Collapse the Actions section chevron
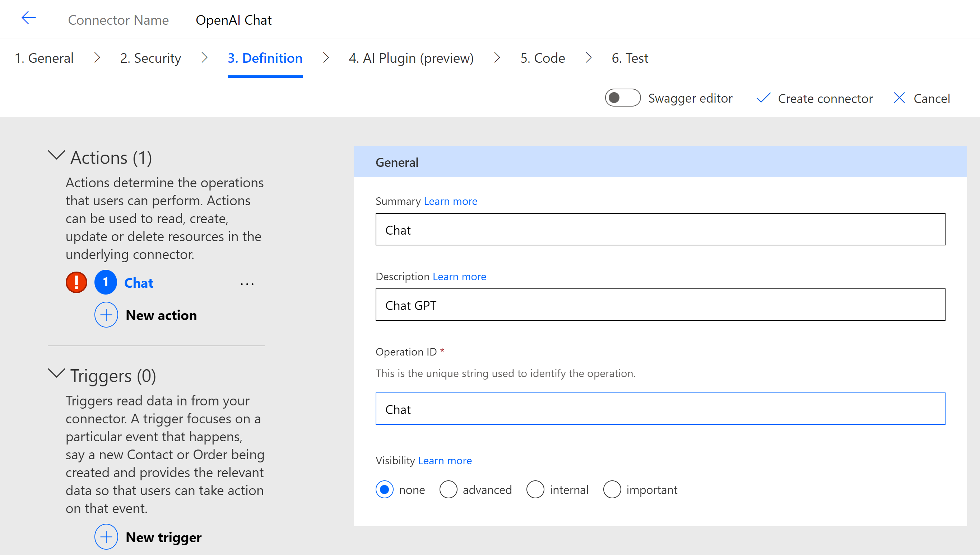Image resolution: width=980 pixels, height=555 pixels. click(x=56, y=155)
